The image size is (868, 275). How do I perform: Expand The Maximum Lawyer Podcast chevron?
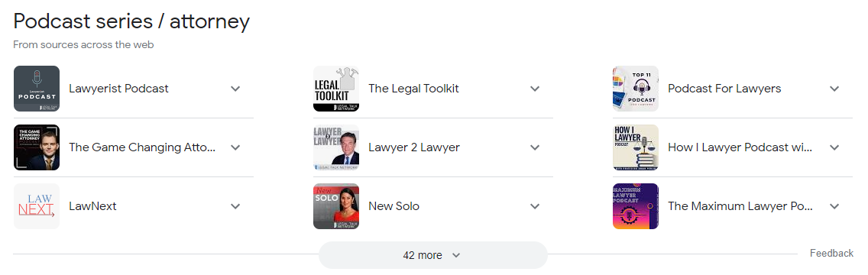tap(834, 206)
